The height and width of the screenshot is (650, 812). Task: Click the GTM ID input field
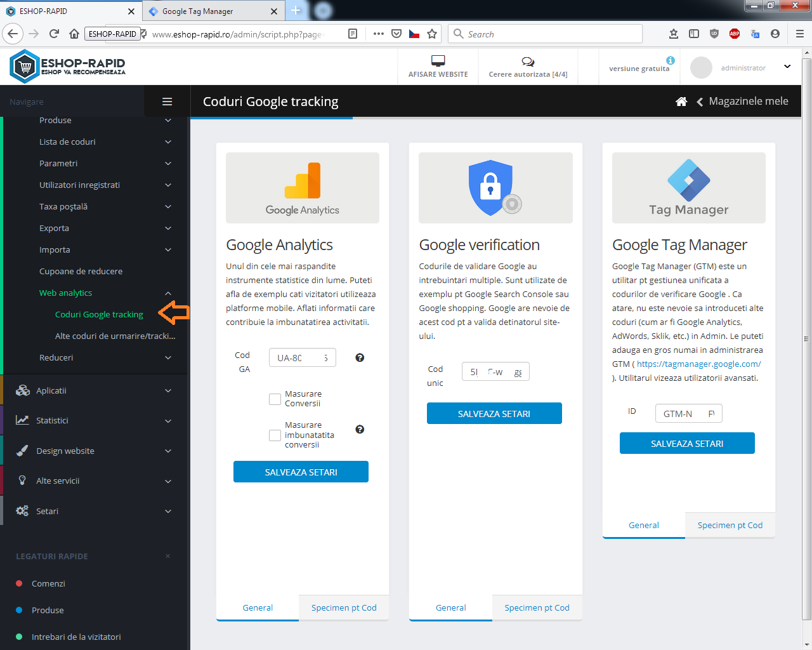[689, 413]
